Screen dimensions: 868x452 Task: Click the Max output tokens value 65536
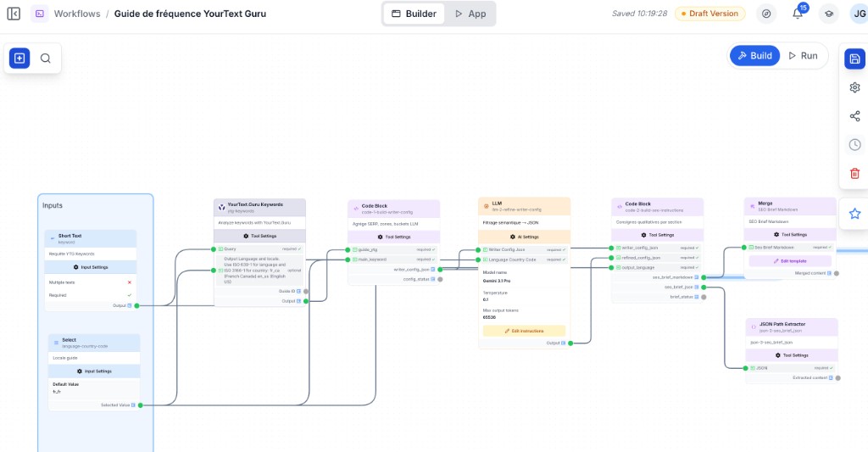(x=489, y=317)
